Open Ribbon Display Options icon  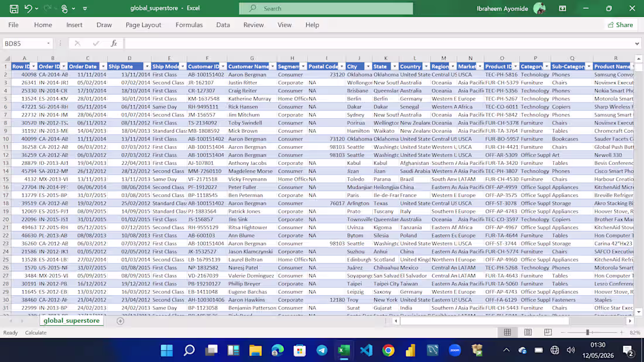[x=563, y=8]
